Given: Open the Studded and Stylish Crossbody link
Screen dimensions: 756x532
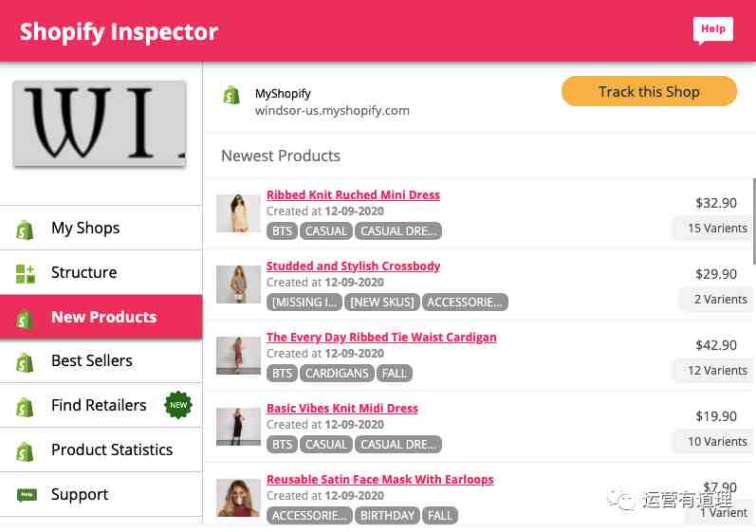Looking at the screenshot, I should 353,266.
